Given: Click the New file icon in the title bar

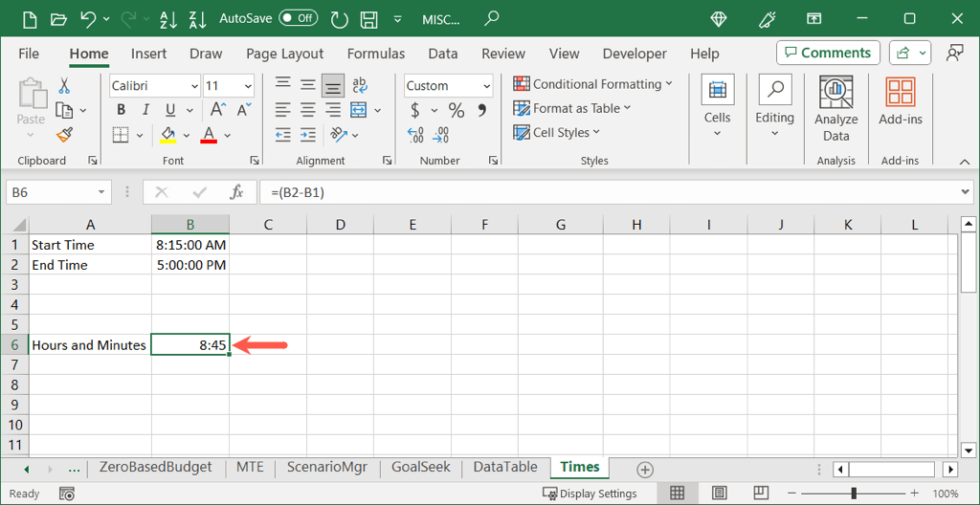Looking at the screenshot, I should tap(30, 19).
